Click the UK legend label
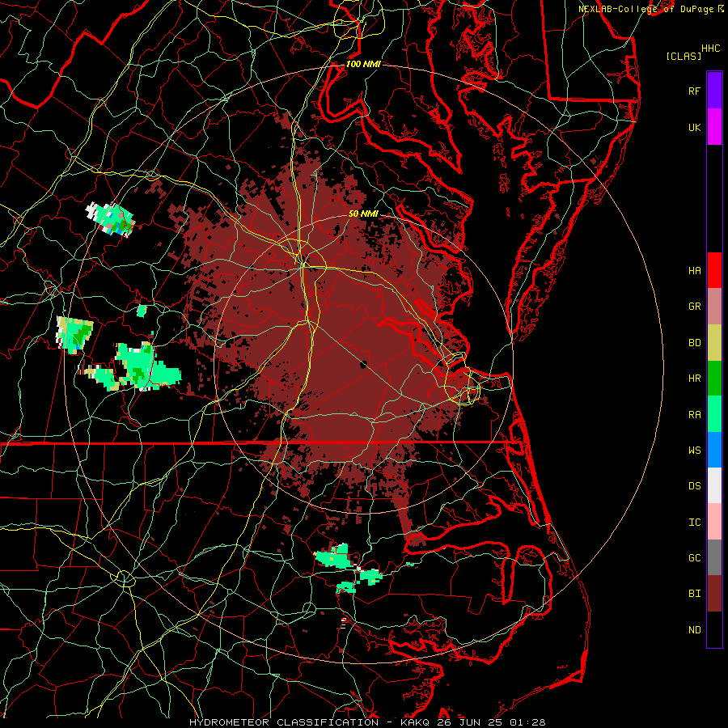 click(694, 127)
